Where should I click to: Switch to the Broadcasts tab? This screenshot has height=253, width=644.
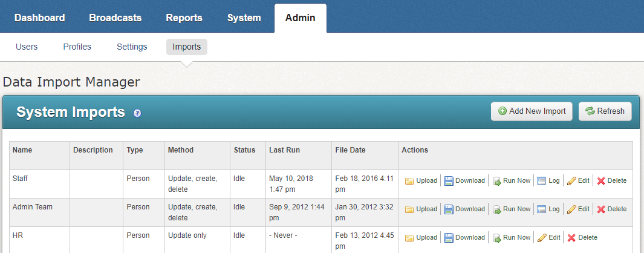115,18
